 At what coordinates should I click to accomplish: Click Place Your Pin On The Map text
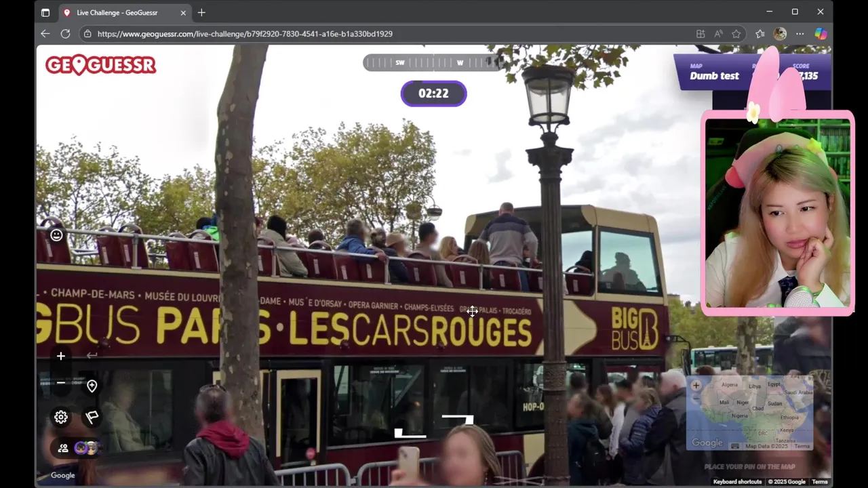pyautogui.click(x=750, y=466)
